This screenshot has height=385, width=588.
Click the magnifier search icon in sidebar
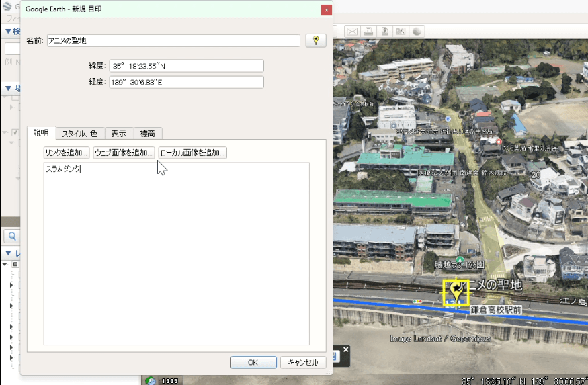pos(12,236)
